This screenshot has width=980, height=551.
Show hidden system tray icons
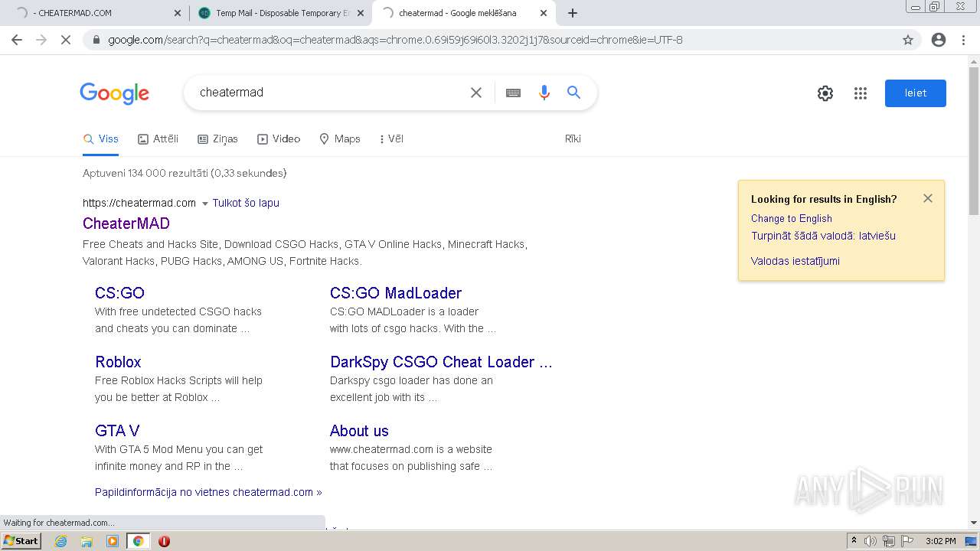tap(854, 541)
